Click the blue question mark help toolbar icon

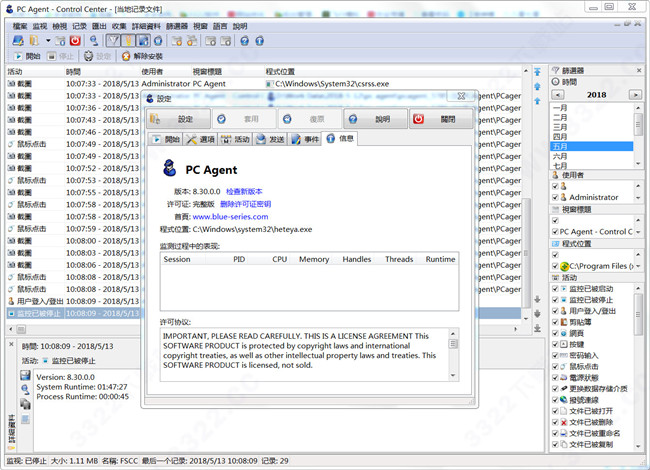pyautogui.click(x=241, y=40)
